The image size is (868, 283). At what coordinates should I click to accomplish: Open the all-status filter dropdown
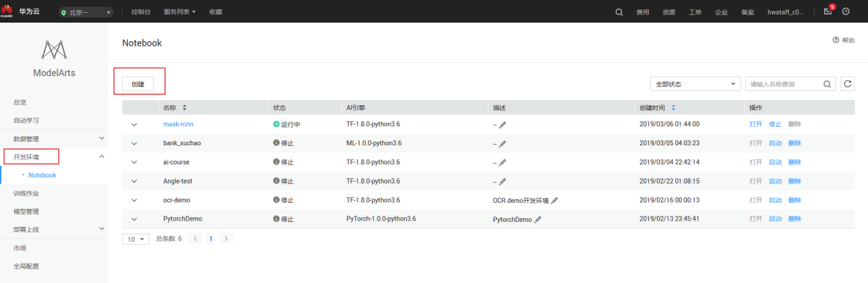[x=695, y=84]
